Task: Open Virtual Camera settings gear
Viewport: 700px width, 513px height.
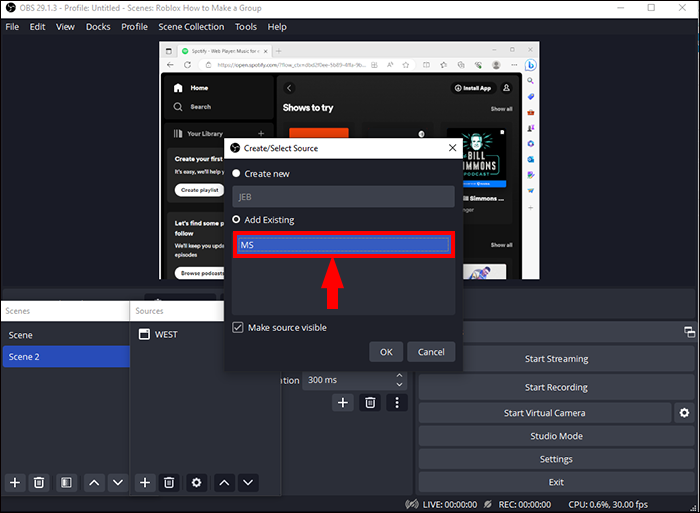Action: (x=684, y=413)
